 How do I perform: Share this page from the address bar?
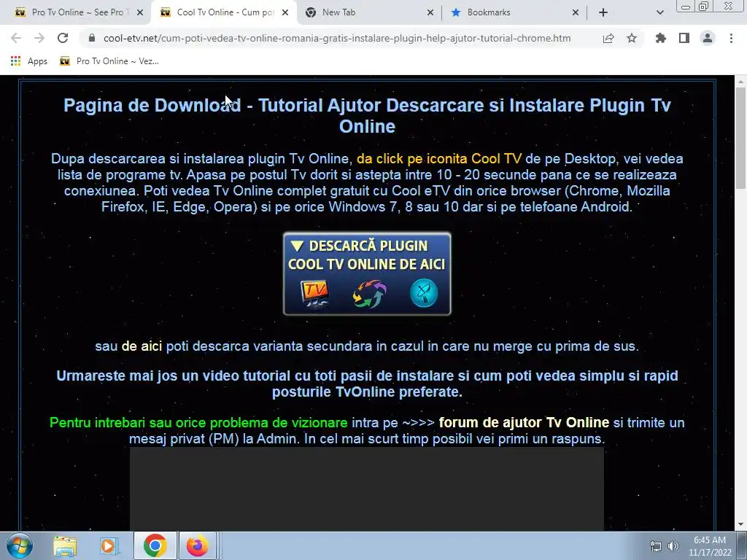pos(608,38)
